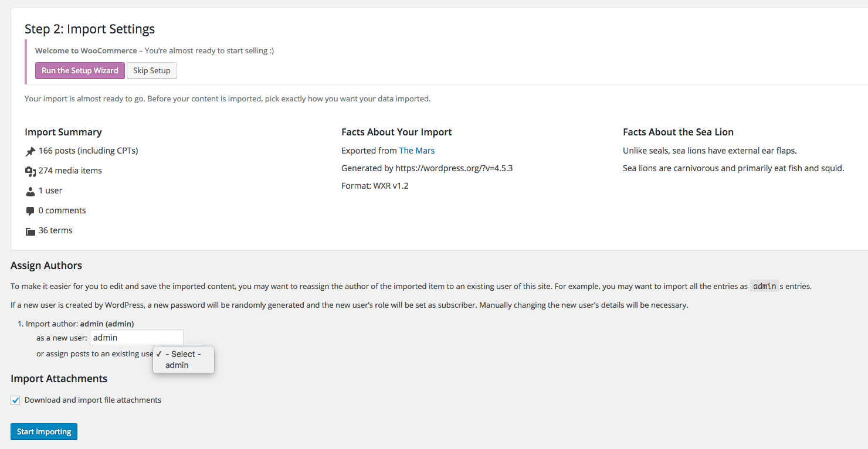The image size is (868, 449).
Task: Click the 'Import Summary' heading
Action: click(63, 132)
